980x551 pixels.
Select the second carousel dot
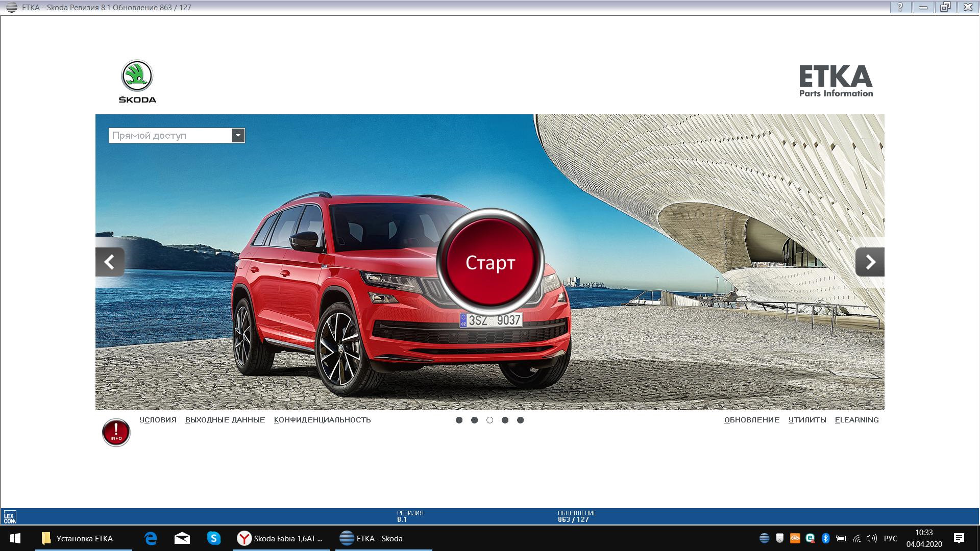pos(474,420)
